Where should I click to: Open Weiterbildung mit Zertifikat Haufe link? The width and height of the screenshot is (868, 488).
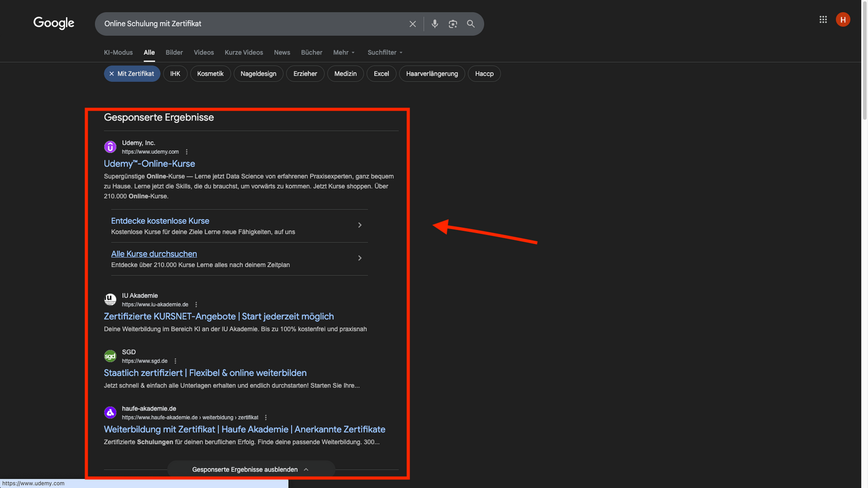(x=244, y=429)
